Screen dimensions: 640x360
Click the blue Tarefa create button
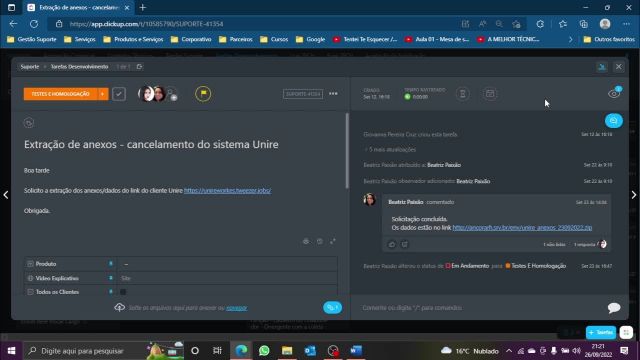tap(601, 332)
